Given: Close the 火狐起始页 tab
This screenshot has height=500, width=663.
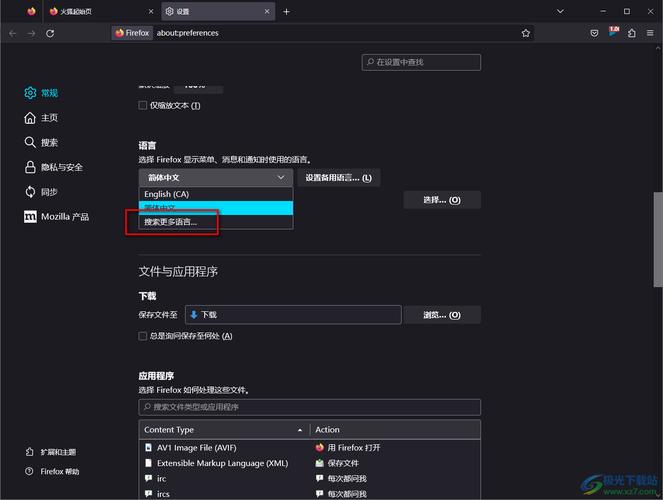Looking at the screenshot, I should click(x=151, y=11).
